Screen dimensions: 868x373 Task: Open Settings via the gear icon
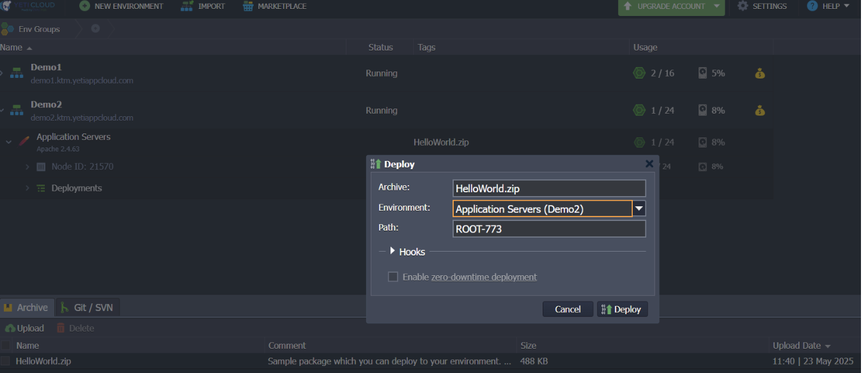(x=741, y=6)
